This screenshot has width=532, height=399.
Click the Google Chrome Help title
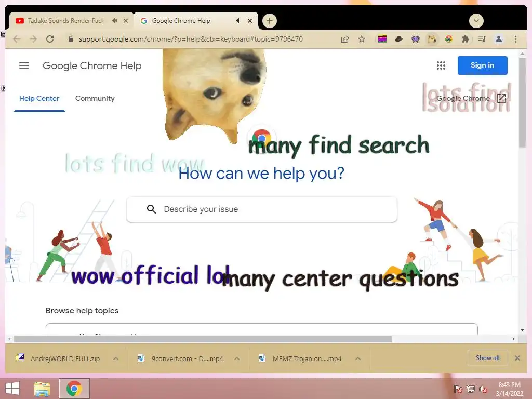[x=92, y=65]
